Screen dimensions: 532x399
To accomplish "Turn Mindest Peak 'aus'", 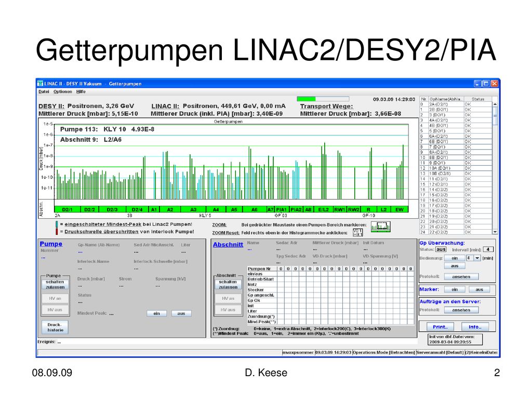I will [x=181, y=313].
